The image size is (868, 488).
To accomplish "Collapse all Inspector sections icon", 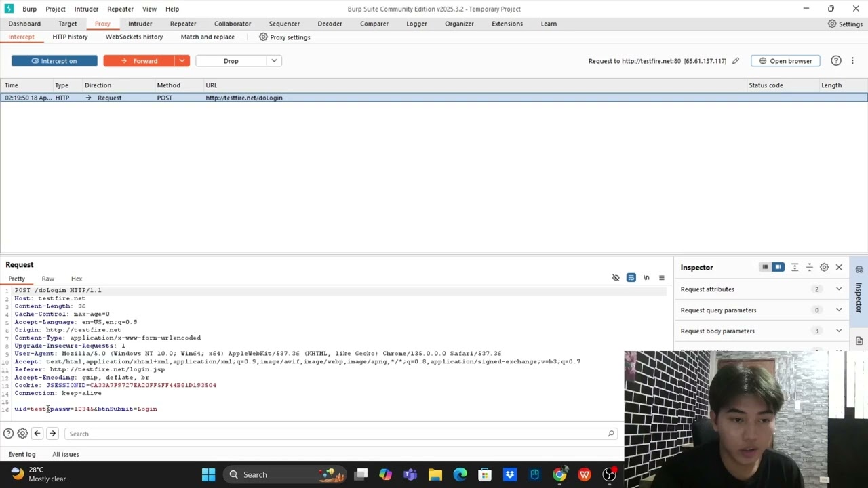I will tap(809, 268).
